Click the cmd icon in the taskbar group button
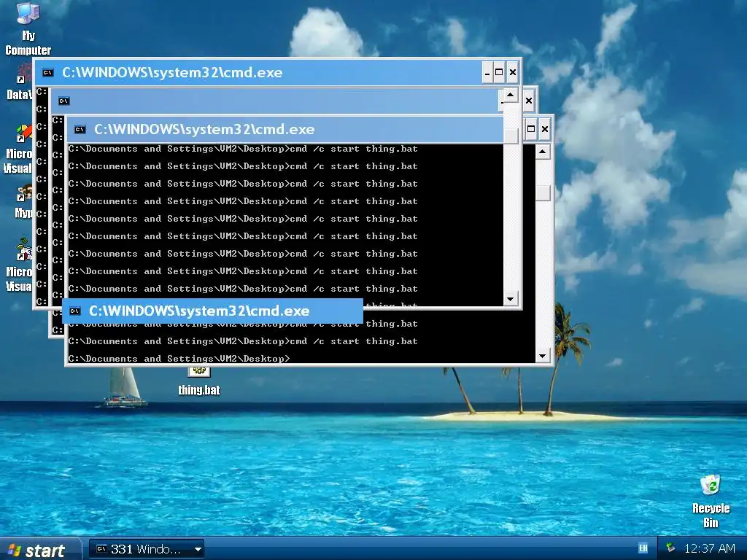The height and width of the screenshot is (560, 747). click(101, 548)
